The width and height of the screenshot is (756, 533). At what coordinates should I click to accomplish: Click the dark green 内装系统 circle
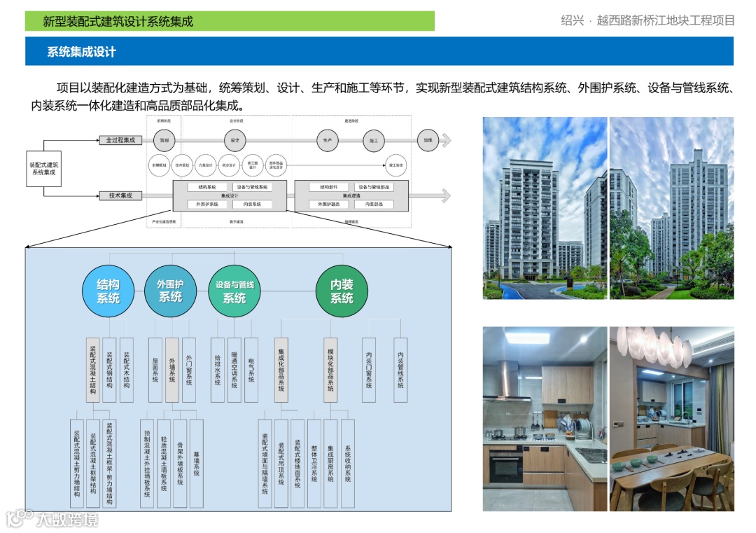(x=342, y=291)
